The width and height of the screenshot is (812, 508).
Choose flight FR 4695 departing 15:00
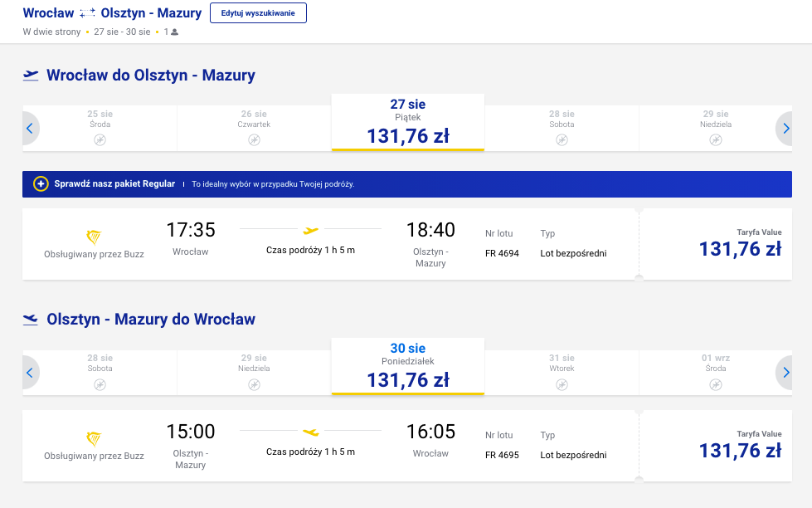tap(330, 446)
